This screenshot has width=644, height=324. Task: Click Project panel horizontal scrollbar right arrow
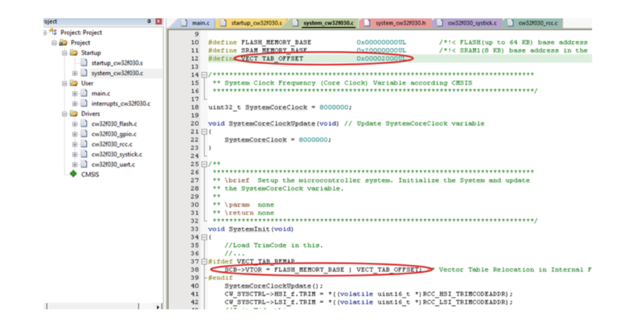(x=158, y=307)
